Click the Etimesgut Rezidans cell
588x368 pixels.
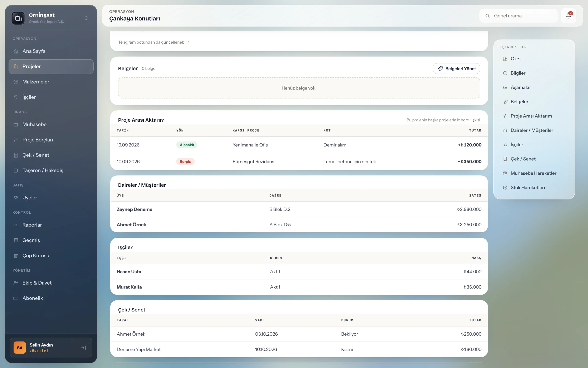click(253, 162)
